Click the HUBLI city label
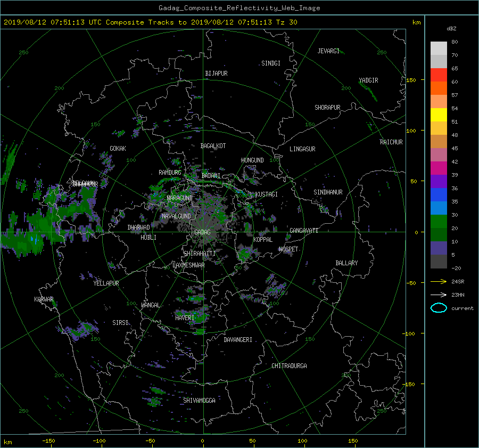 [148, 238]
